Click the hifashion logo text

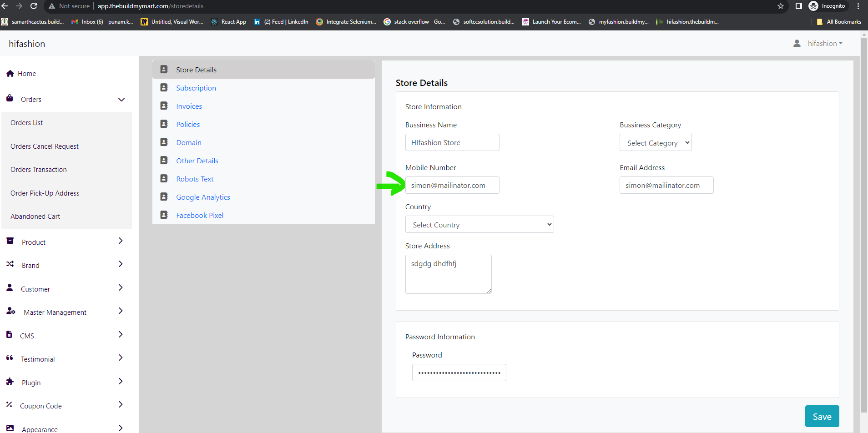tap(27, 44)
